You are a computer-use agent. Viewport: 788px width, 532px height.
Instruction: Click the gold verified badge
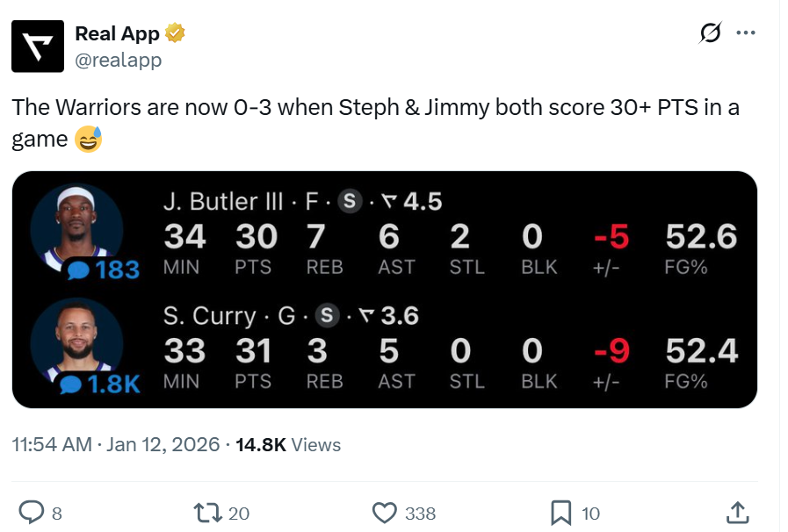point(176,34)
